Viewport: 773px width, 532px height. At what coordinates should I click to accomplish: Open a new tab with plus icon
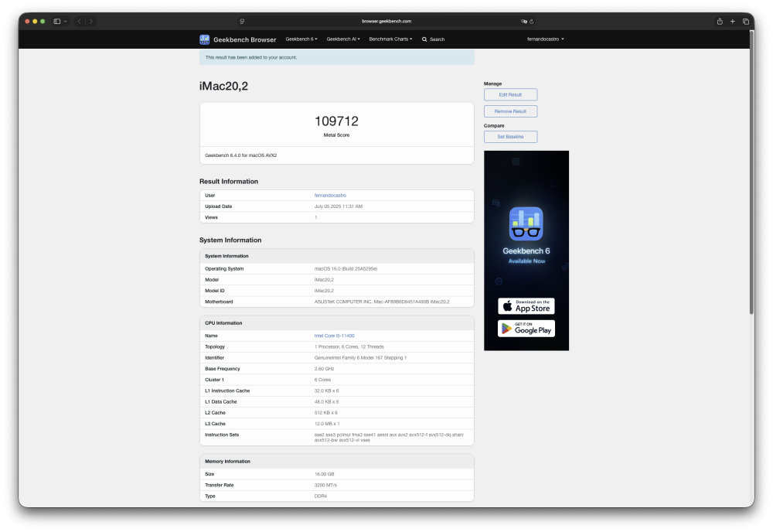733,21
